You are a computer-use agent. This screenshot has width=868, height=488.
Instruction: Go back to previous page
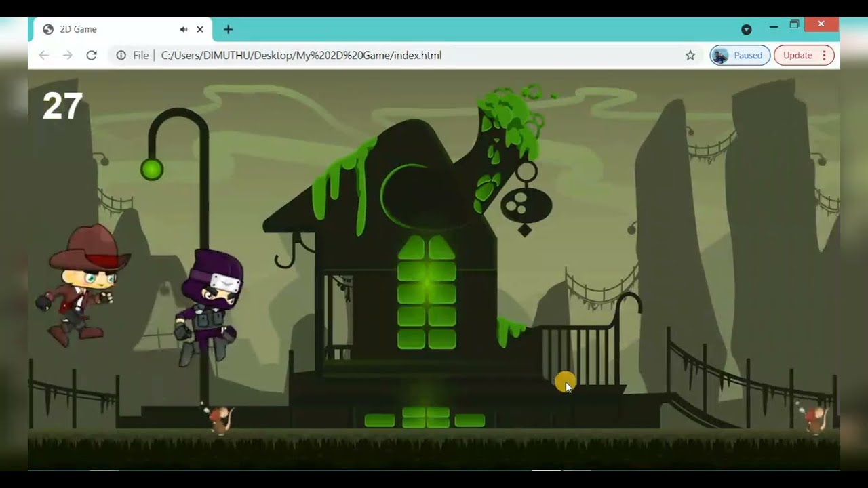click(x=44, y=55)
